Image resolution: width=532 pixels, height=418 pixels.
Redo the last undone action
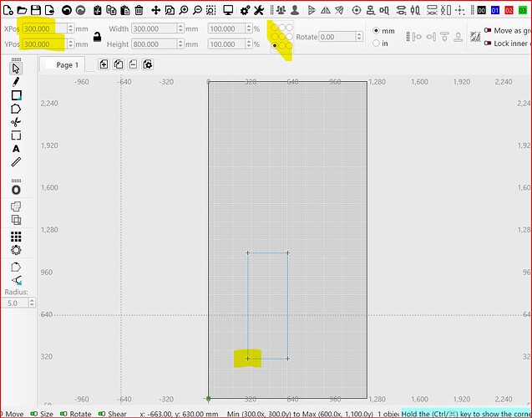point(80,11)
